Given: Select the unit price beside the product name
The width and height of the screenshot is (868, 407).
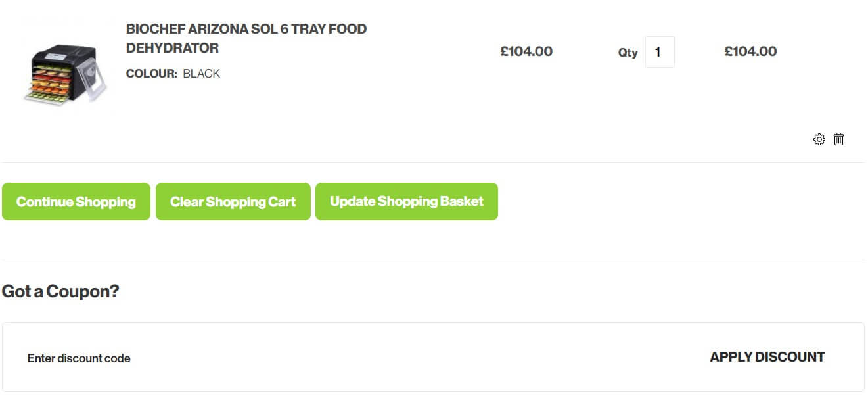Looking at the screenshot, I should pos(526,51).
